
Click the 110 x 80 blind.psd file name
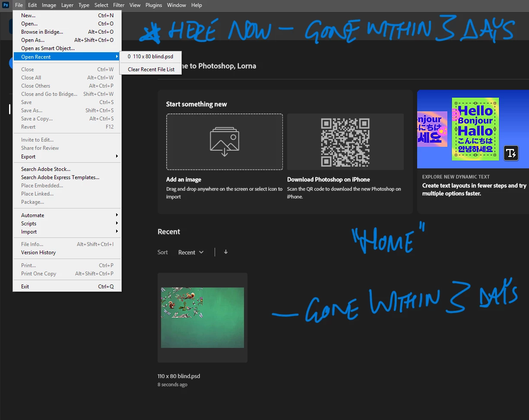pos(179,376)
